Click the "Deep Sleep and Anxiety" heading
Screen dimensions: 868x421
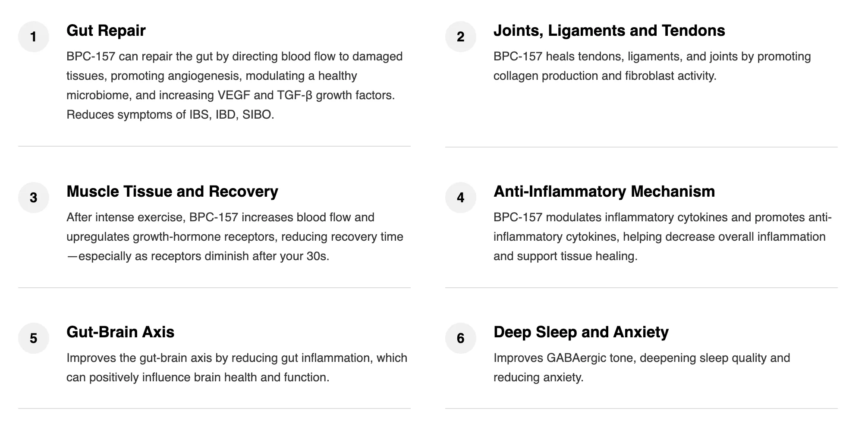click(581, 332)
